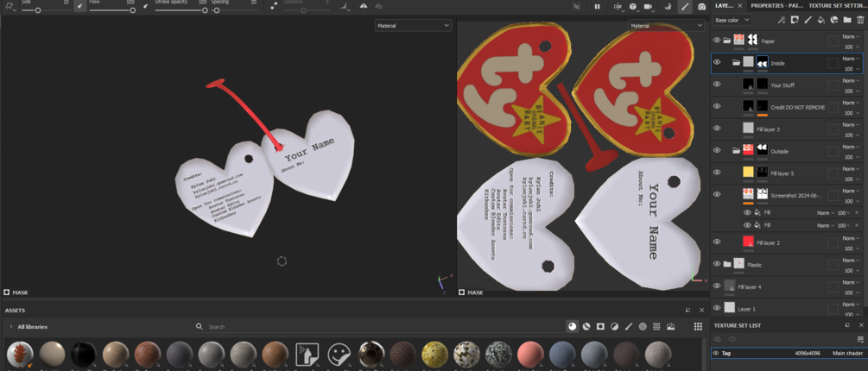Filter assets by textures image icon
This screenshot has width=868, height=371.
[671, 327]
